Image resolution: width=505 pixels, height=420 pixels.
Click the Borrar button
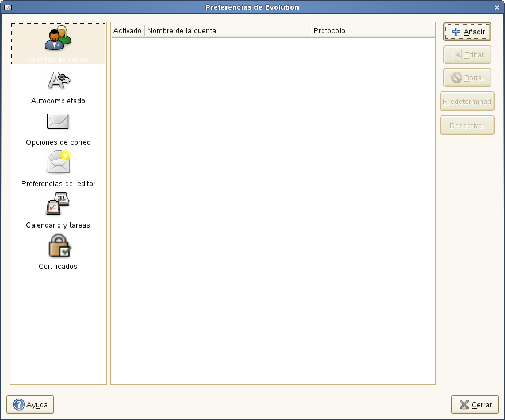467,78
